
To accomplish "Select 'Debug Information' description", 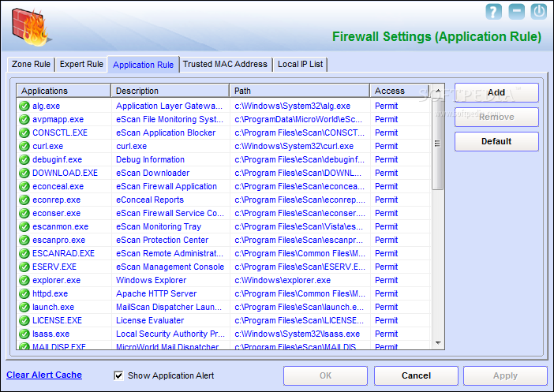I will (x=150, y=159).
